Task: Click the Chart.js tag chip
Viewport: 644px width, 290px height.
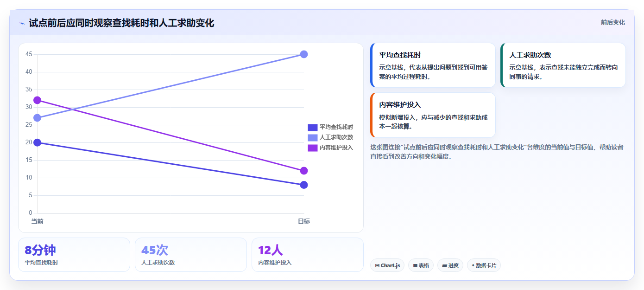Action: (387, 265)
